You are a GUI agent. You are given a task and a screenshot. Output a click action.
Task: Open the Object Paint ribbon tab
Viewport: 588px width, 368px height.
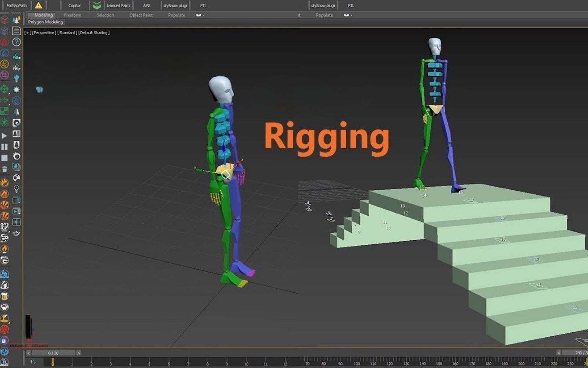tap(141, 15)
